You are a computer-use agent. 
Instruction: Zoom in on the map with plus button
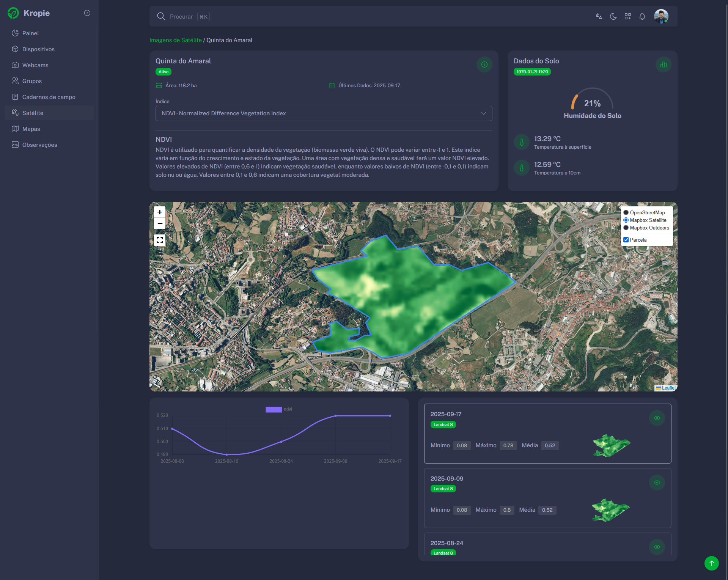(160, 212)
